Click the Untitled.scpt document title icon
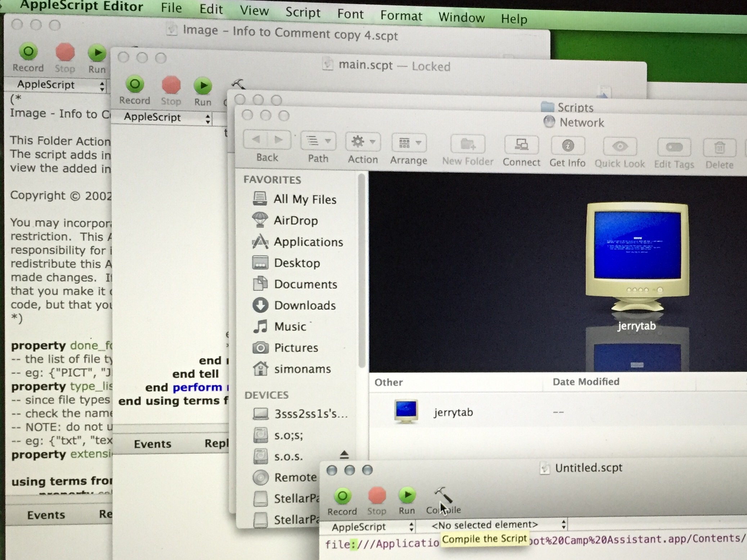The width and height of the screenshot is (747, 560). (545, 468)
